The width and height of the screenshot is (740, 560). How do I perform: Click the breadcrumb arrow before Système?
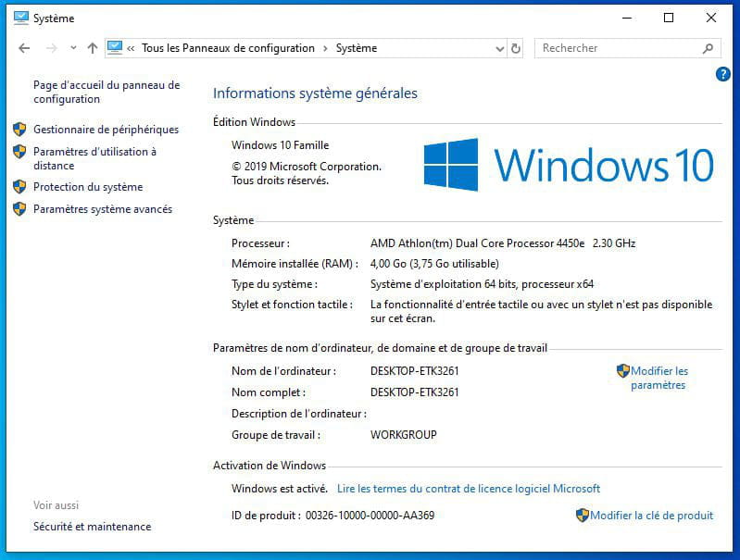pyautogui.click(x=325, y=48)
